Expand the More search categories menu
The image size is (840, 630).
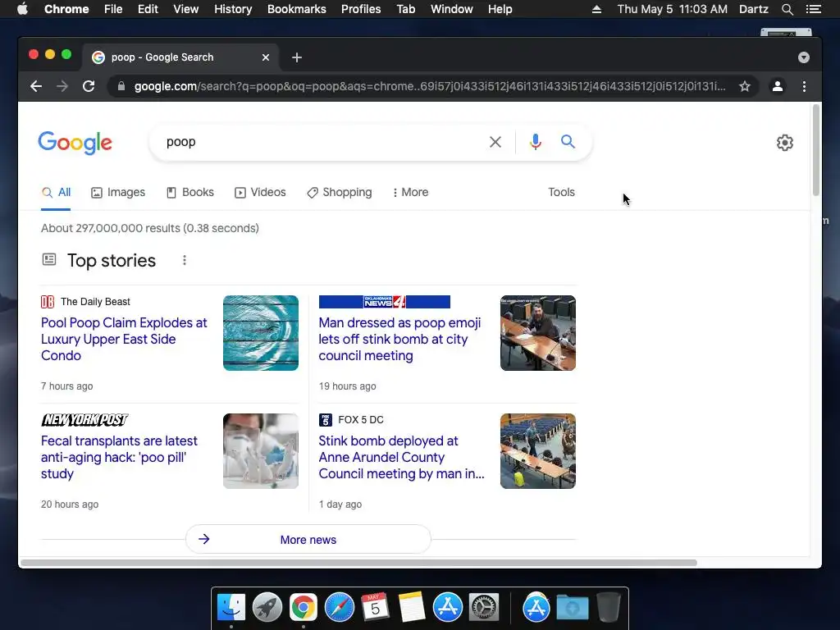click(410, 192)
